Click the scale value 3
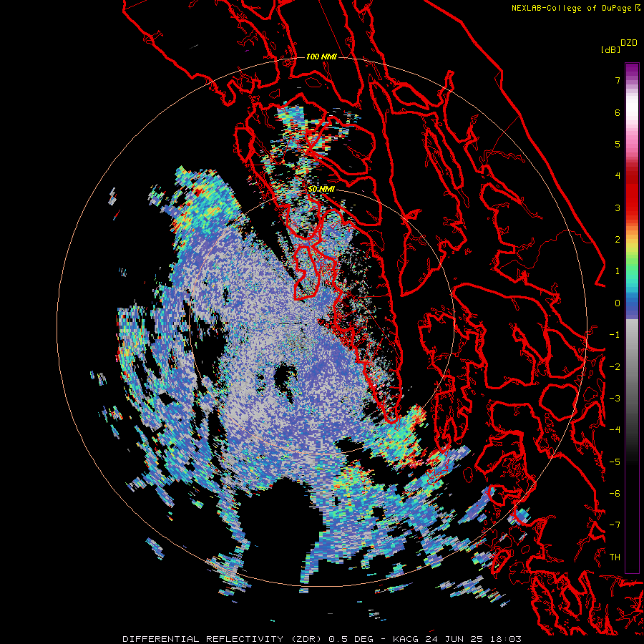 618,208
